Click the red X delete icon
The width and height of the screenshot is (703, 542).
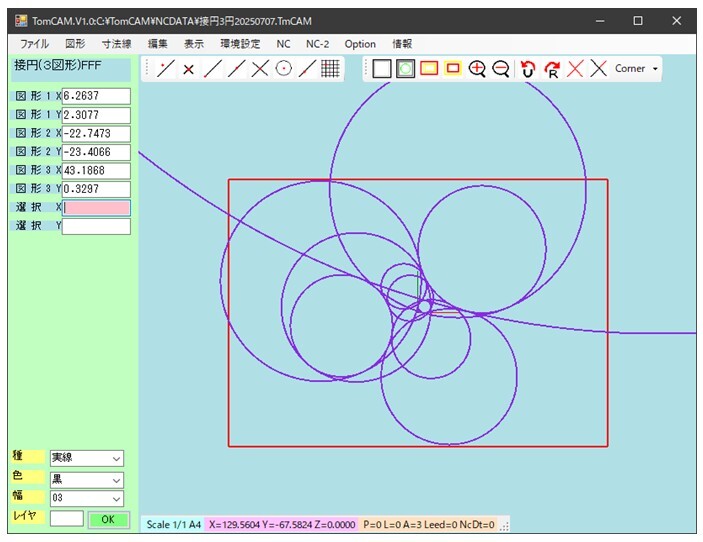pos(575,69)
